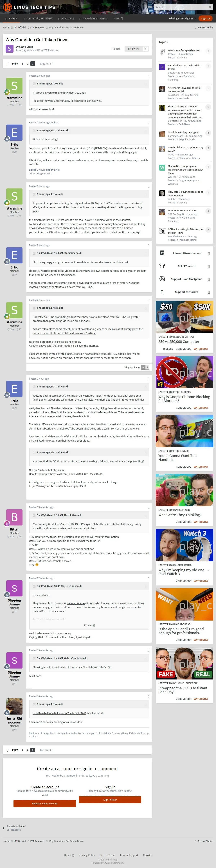Open topic 'standalone fan speed control'

pos(184,50)
